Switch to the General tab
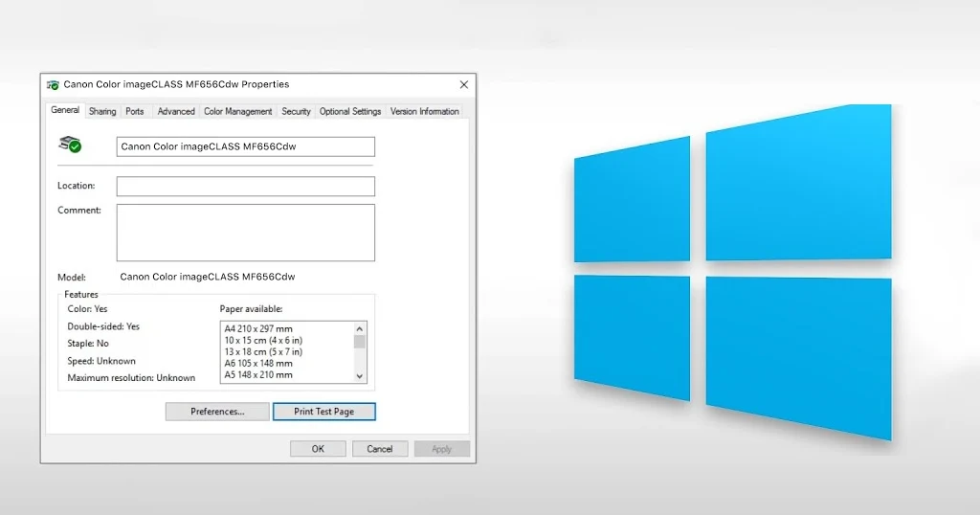This screenshot has height=515, width=980. (x=65, y=110)
